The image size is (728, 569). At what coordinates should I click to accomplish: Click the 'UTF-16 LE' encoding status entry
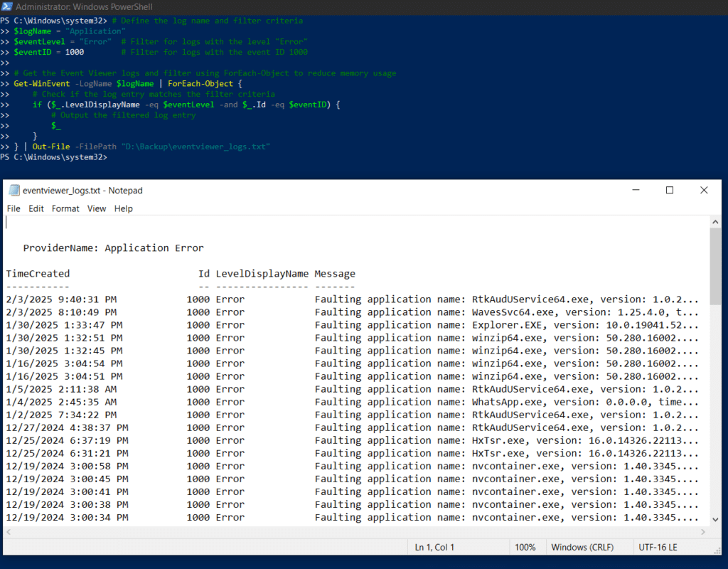pos(658,547)
